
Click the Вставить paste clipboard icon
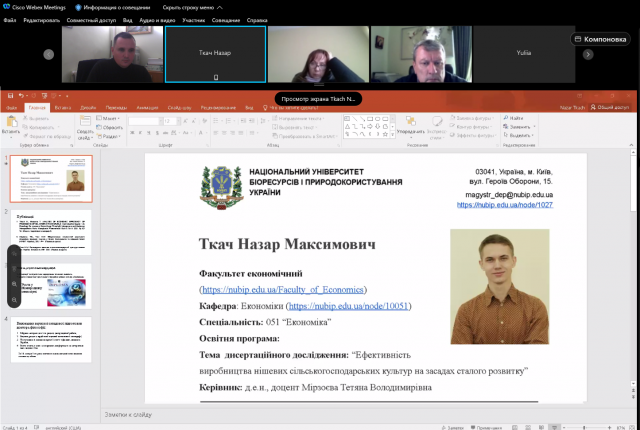(11, 122)
